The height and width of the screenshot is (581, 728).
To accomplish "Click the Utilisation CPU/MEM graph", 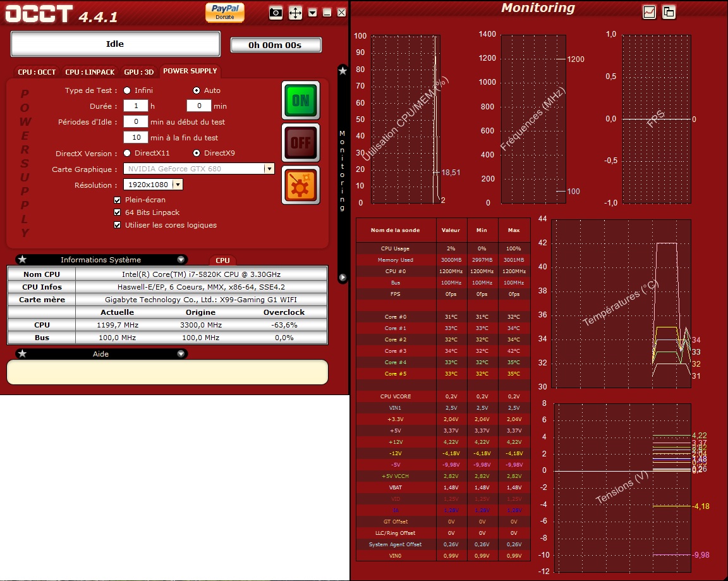I will [x=405, y=119].
